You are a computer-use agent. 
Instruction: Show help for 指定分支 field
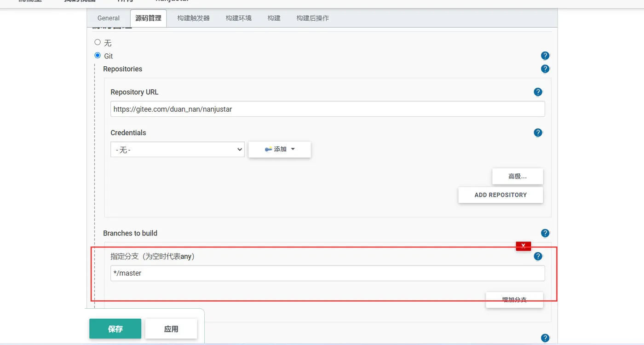pyautogui.click(x=538, y=256)
